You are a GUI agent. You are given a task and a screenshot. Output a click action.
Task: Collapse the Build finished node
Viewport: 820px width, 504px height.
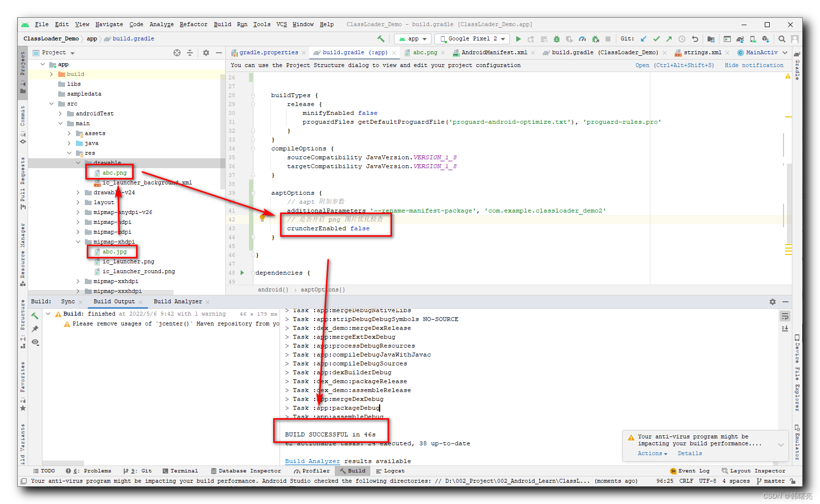click(48, 314)
